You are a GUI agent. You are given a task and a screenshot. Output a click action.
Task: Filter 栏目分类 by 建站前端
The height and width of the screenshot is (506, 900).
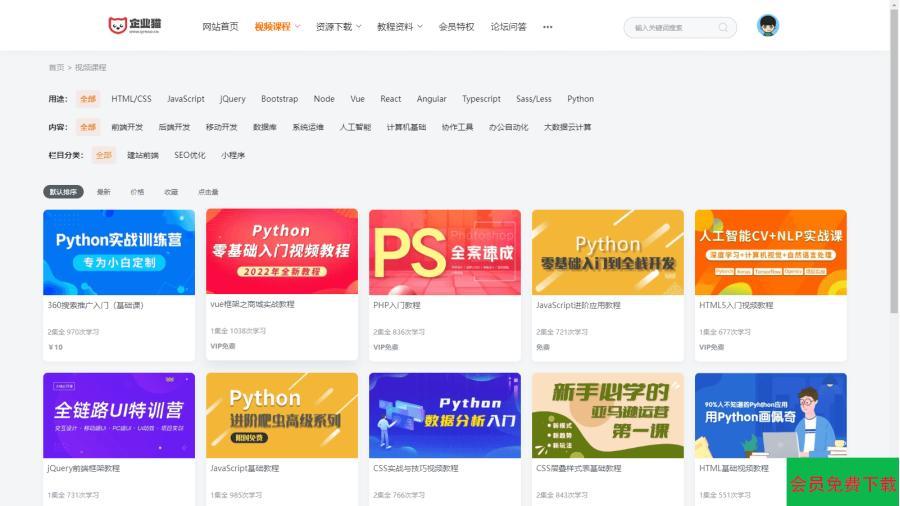(x=143, y=155)
